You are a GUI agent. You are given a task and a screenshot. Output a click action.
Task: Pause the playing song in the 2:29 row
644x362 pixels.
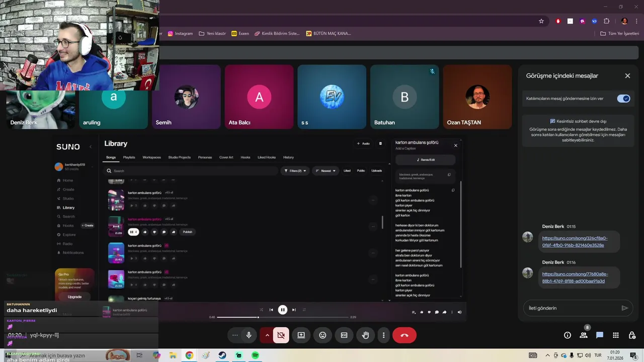133,232
